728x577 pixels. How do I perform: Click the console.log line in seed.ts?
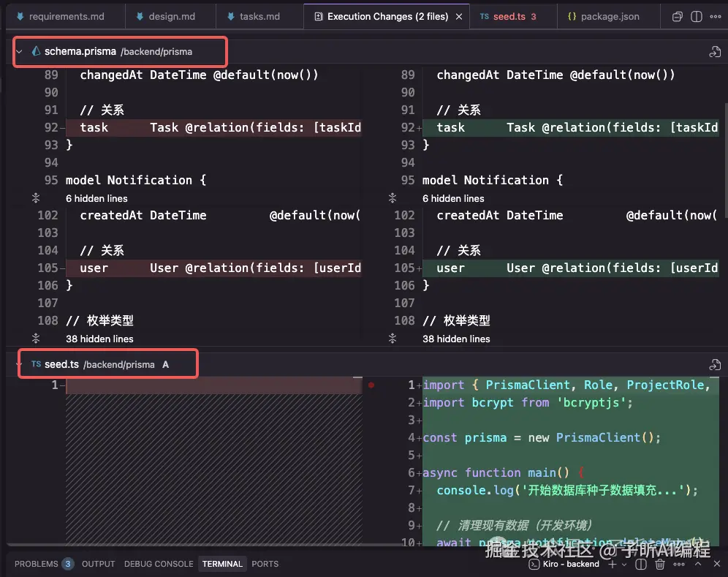(567, 491)
